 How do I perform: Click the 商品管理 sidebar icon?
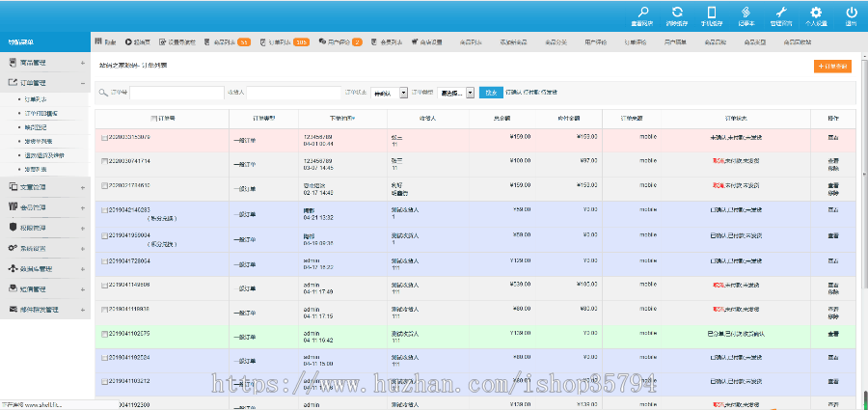[x=13, y=63]
